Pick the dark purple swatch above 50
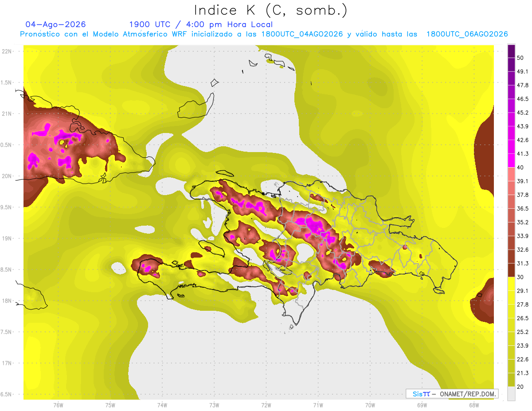532x411 pixels. [x=511, y=51]
